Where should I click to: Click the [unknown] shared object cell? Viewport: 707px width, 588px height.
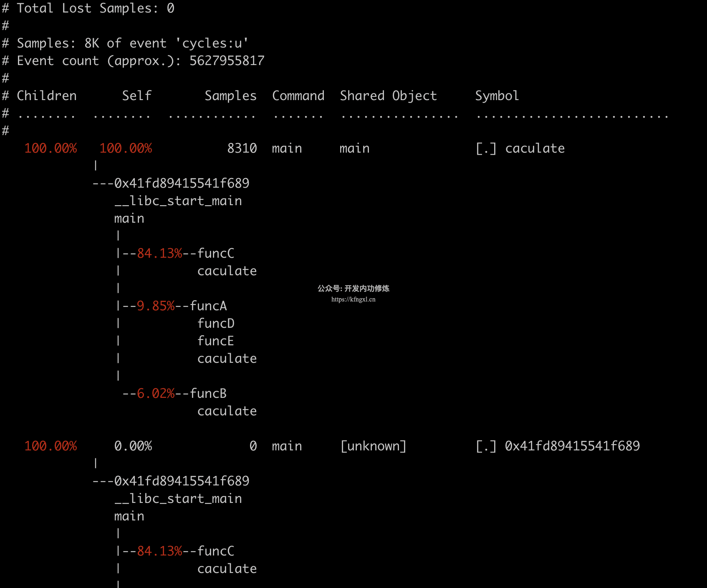click(x=373, y=446)
